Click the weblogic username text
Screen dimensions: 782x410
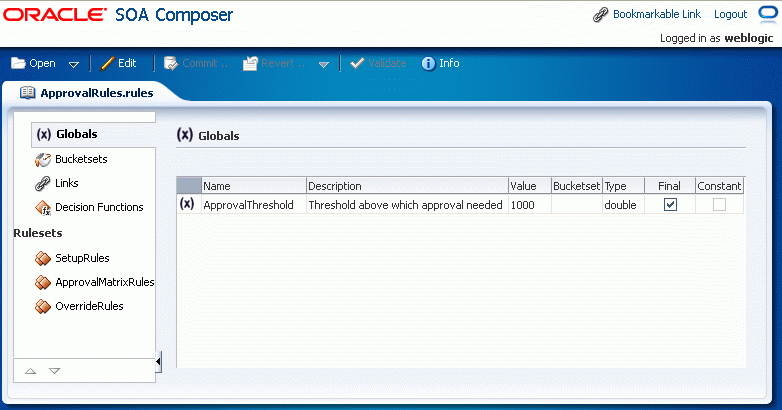(x=749, y=38)
